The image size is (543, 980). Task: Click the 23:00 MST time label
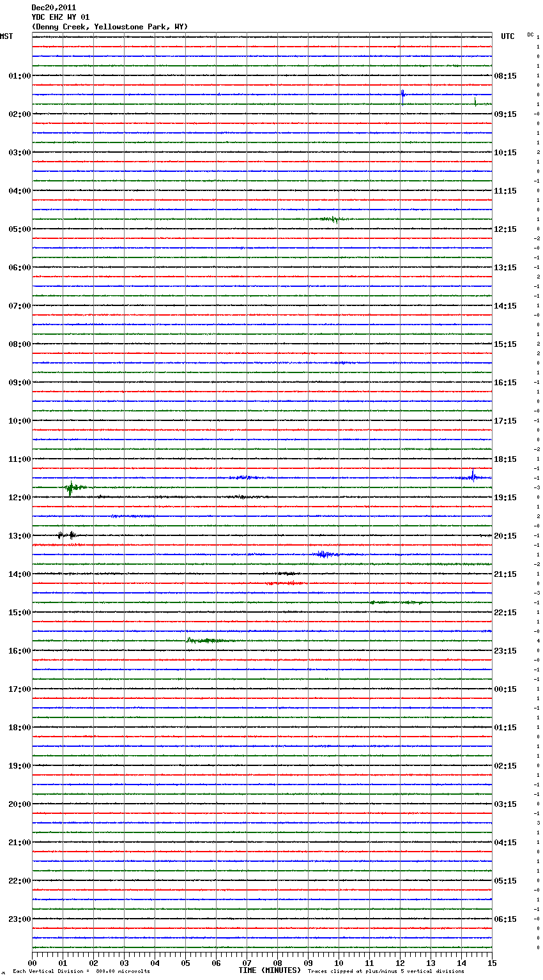[19, 919]
